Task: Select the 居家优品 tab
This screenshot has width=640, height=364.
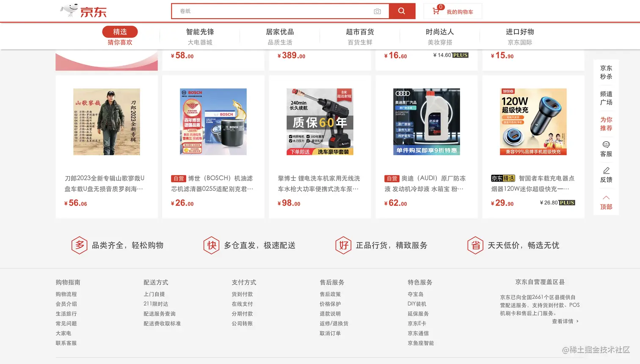Action: pyautogui.click(x=280, y=32)
